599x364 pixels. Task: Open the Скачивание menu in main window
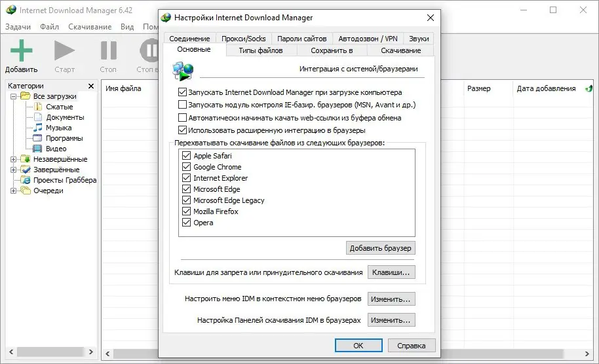tap(90, 27)
